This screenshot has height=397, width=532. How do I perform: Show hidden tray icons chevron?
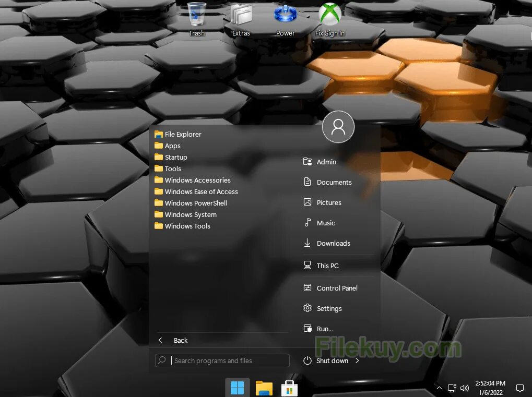point(439,388)
